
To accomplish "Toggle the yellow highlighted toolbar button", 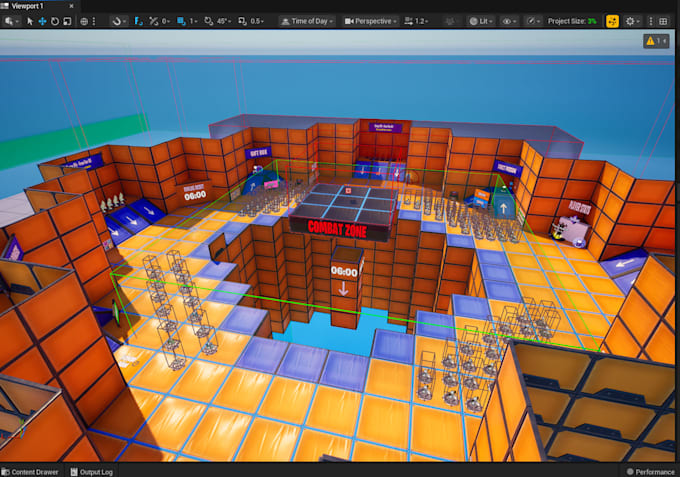I will (x=612, y=21).
